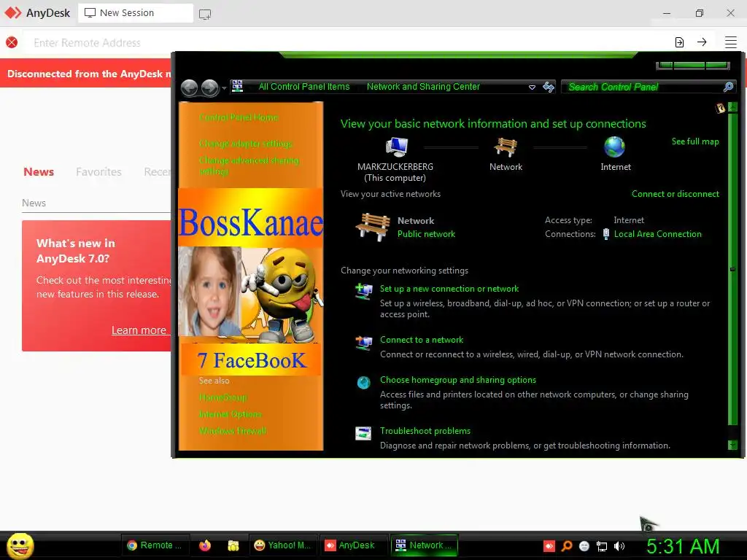Viewport: 747px width, 560px height.
Task: Click the AnyDesk connect arrow button
Action: [x=702, y=42]
